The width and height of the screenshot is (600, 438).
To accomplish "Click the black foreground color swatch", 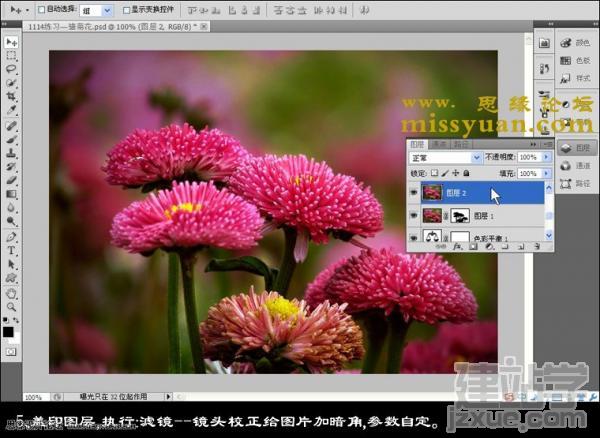I will 8,331.
